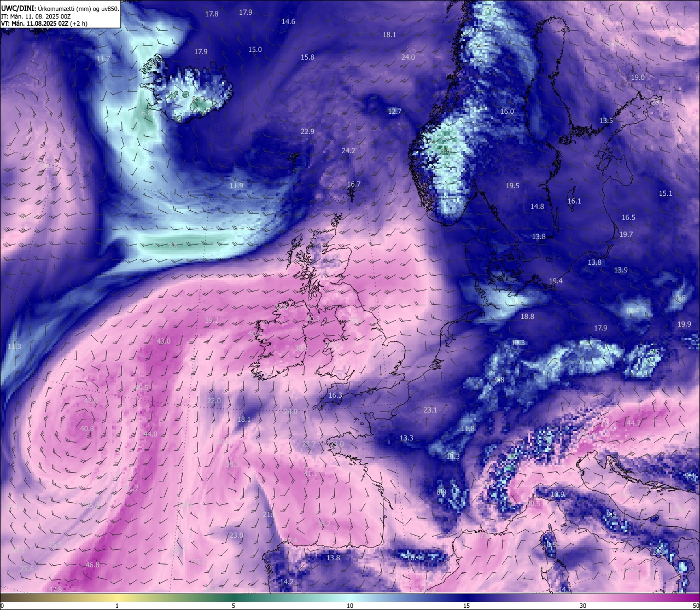Screen dimensions: 700x610
Task: Click the 25.6 value at the bottom left
Action: (x=27, y=569)
